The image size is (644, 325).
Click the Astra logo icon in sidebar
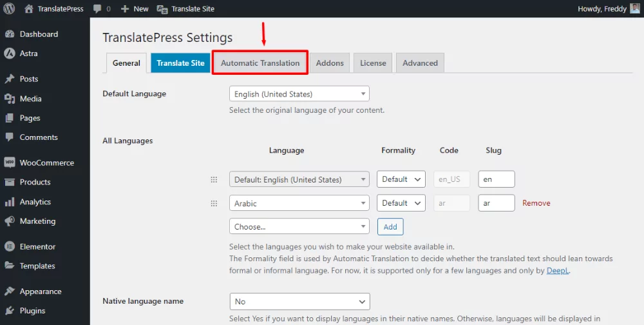point(10,53)
